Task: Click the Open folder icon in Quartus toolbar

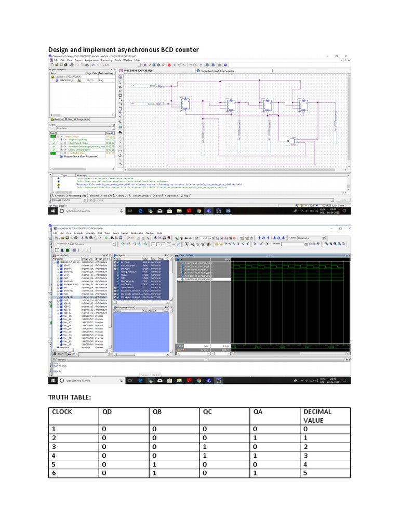Action: click(57, 65)
